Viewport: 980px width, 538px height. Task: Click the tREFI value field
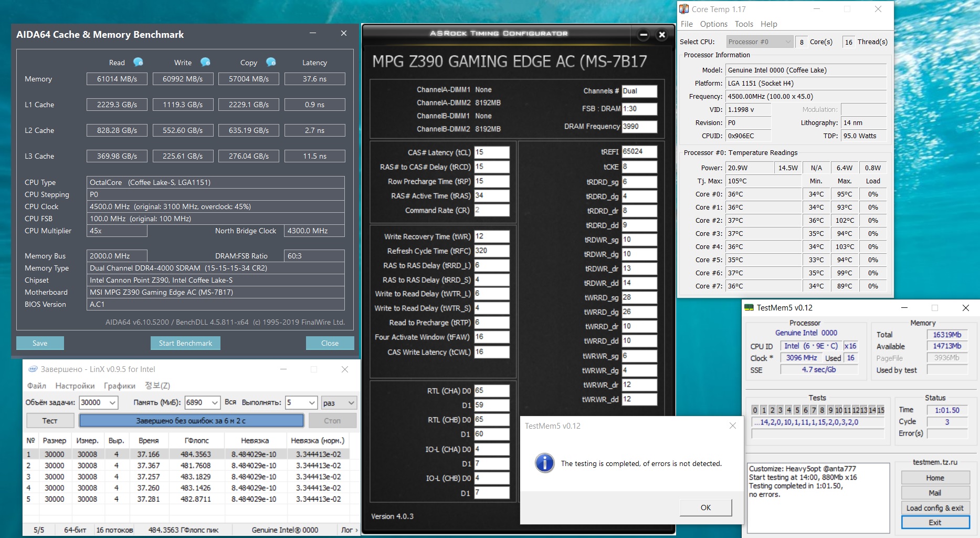pyautogui.click(x=639, y=151)
